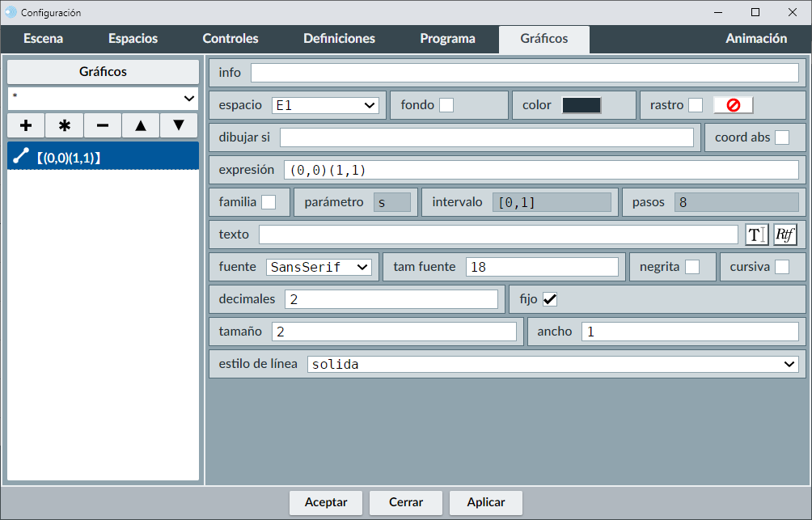
Task: Click the expresión input field
Action: tap(540, 170)
